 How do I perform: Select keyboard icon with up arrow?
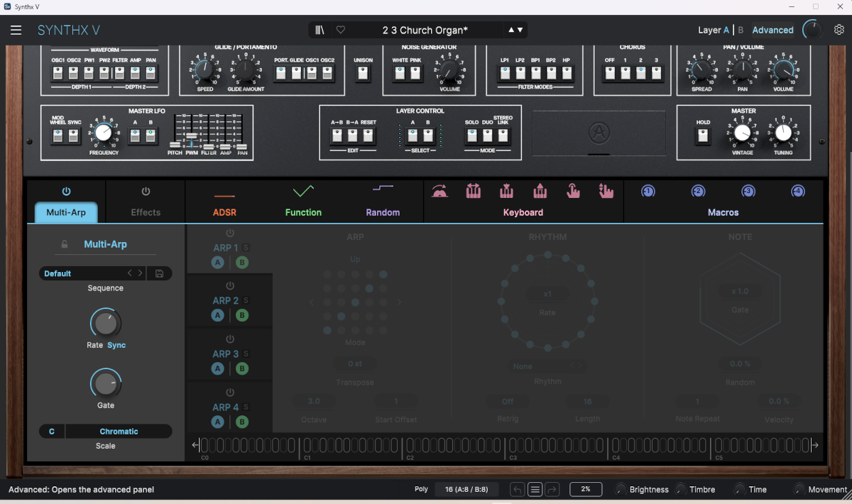[x=540, y=191]
